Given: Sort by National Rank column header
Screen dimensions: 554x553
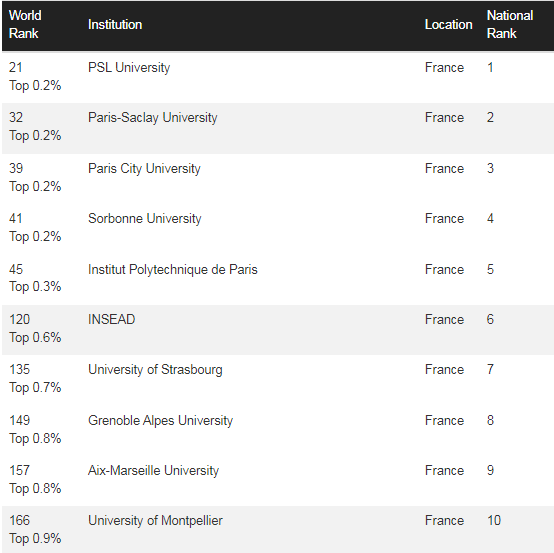Looking at the screenshot, I should (510, 24).
